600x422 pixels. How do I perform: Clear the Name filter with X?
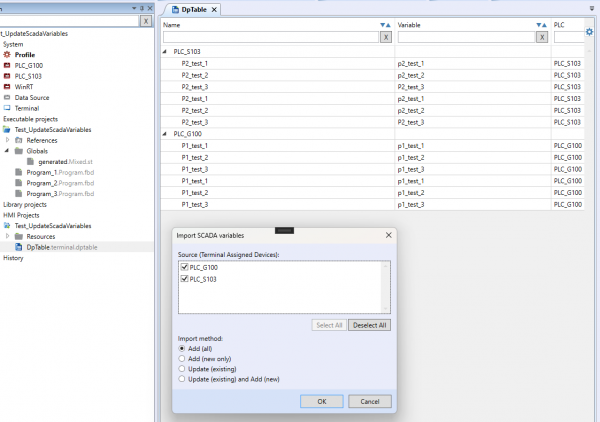[386, 37]
